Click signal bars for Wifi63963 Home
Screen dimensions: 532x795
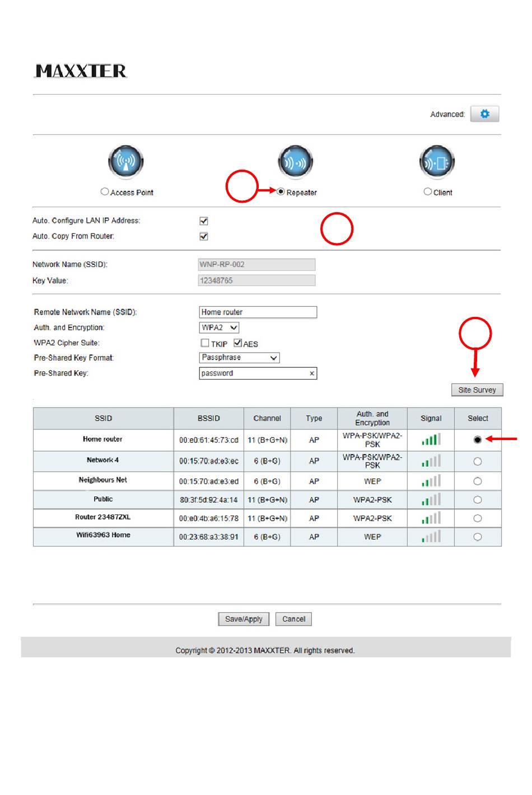[x=431, y=536]
